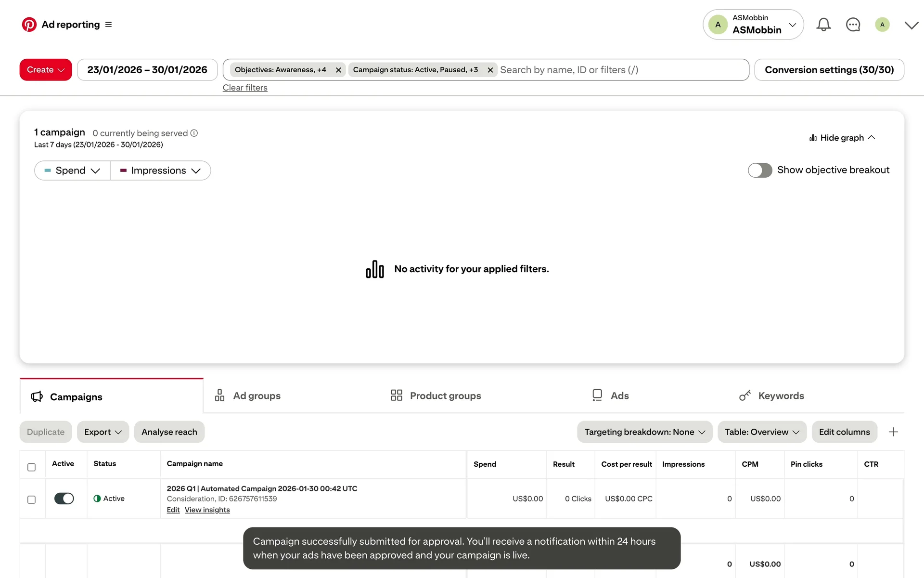The image size is (924, 578).
Task: Turn off the campaign Active switch
Action: (x=64, y=499)
